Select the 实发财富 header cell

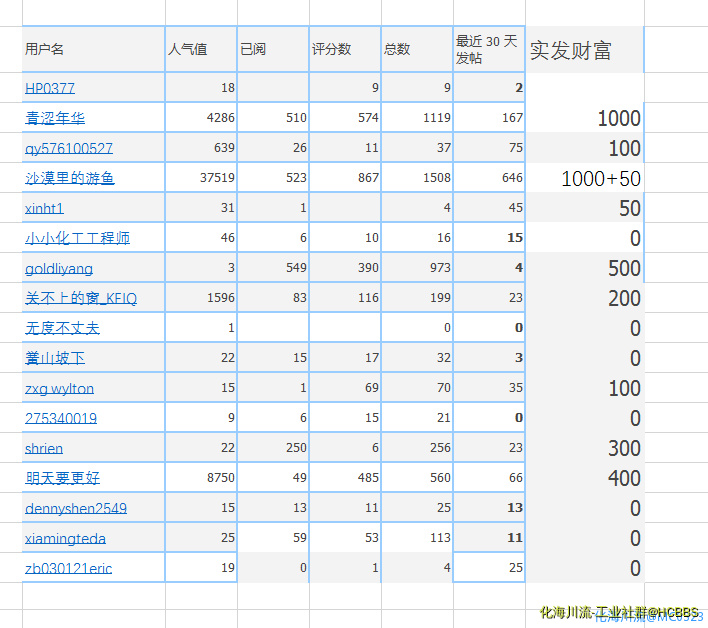(585, 50)
